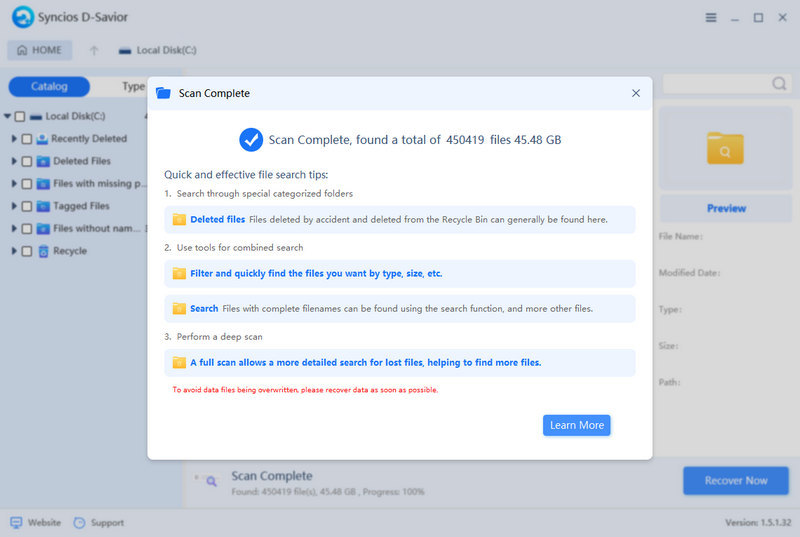
Task: Click the hamburger menu icon in title bar
Action: click(711, 18)
